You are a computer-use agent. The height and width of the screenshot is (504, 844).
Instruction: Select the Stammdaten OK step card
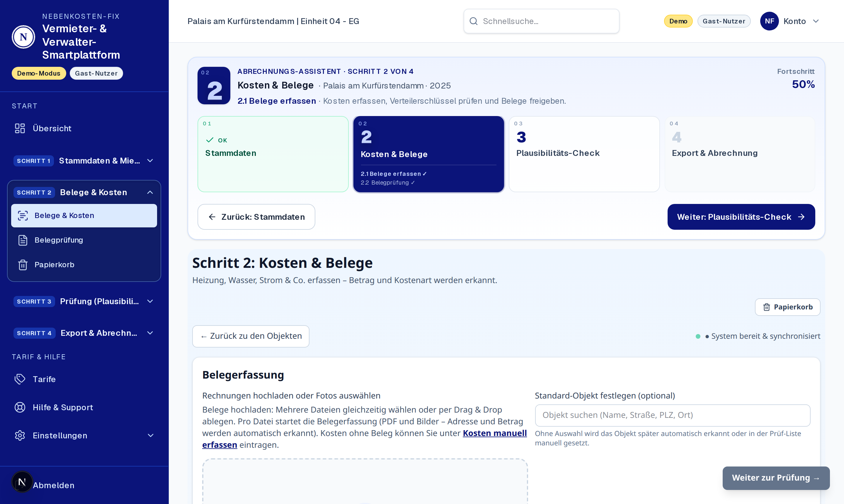[273, 154]
